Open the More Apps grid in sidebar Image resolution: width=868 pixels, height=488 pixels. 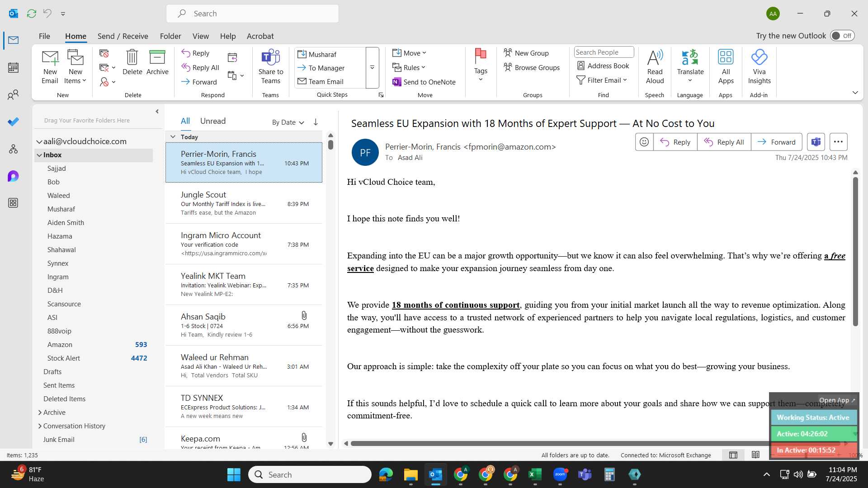(x=14, y=203)
